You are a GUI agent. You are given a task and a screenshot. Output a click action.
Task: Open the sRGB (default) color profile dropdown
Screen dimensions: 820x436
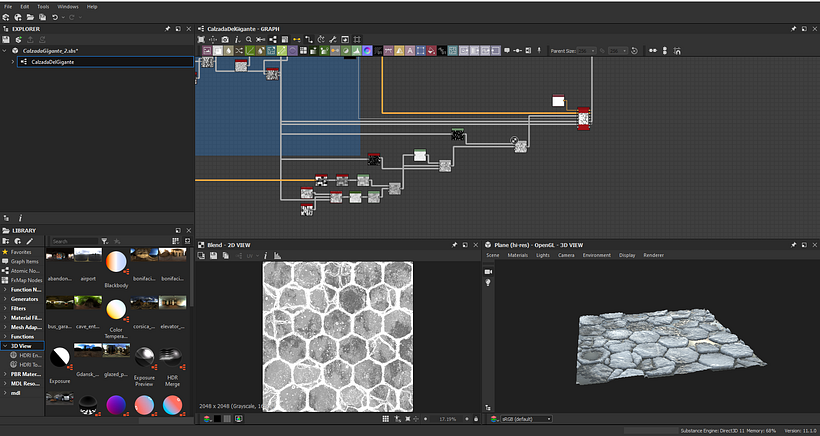point(527,419)
